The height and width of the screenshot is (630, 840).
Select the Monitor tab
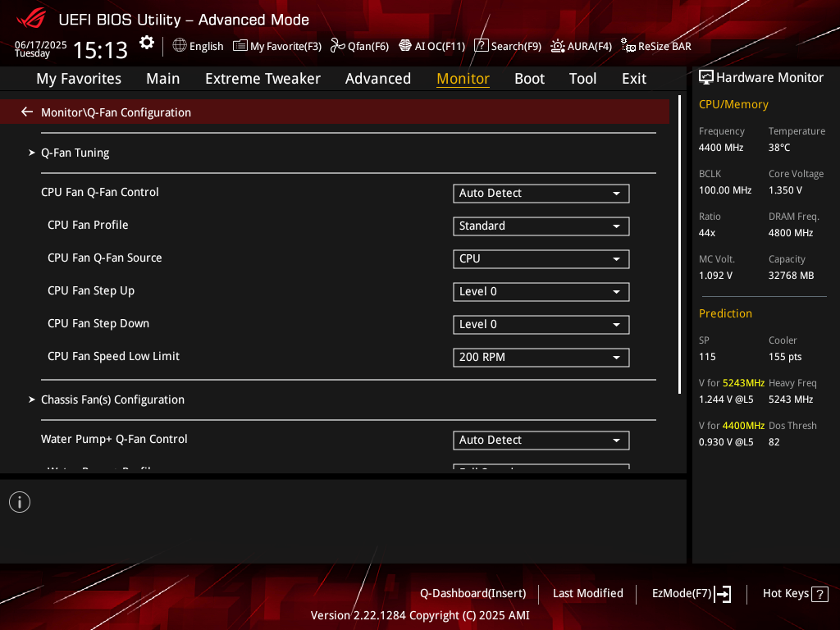point(463,79)
